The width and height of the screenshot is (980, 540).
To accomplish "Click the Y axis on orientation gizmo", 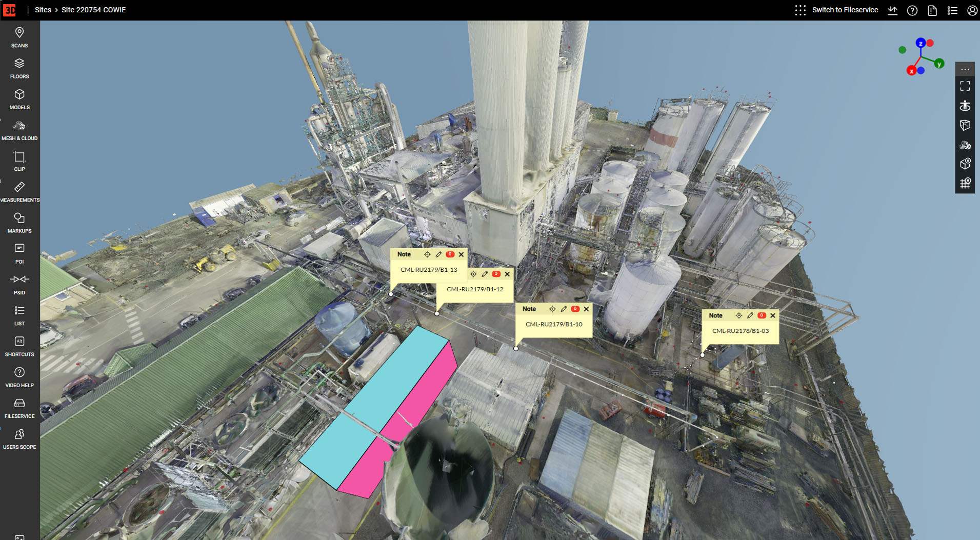I will (x=939, y=64).
